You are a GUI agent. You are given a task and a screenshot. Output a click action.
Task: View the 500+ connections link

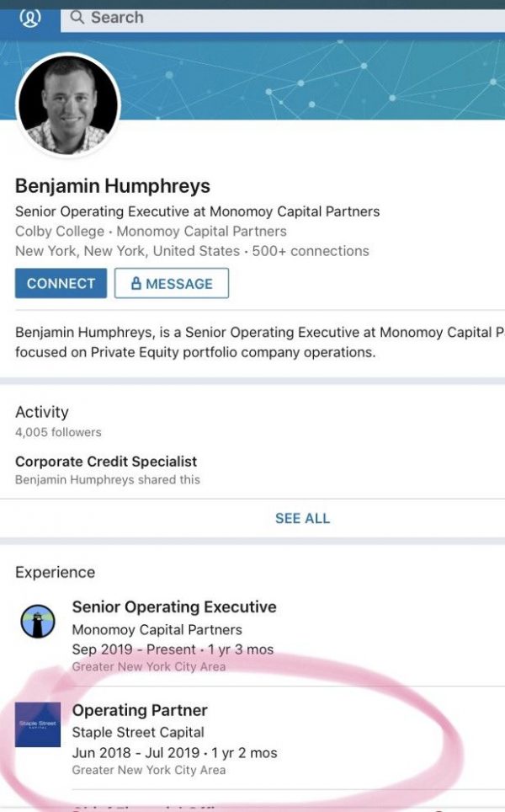click(311, 251)
